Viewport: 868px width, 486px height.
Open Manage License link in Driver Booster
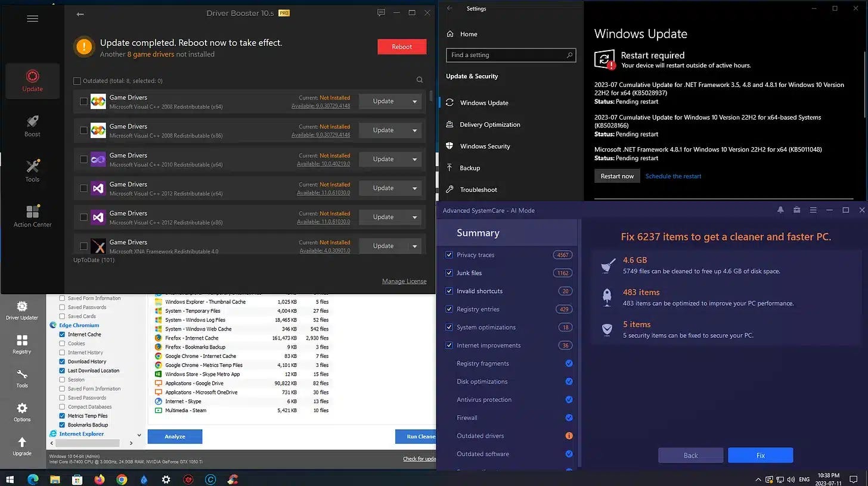click(404, 281)
